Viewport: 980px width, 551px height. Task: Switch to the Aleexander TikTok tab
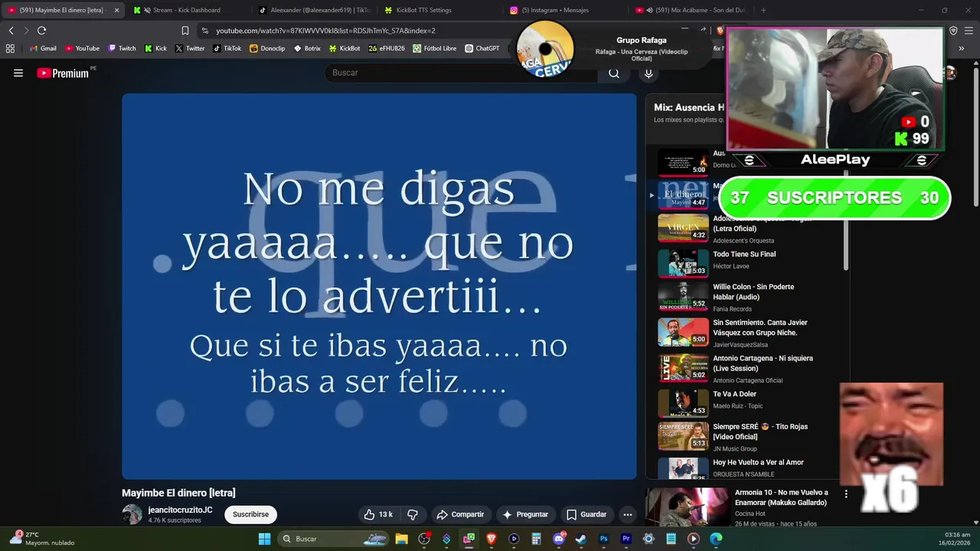314,10
